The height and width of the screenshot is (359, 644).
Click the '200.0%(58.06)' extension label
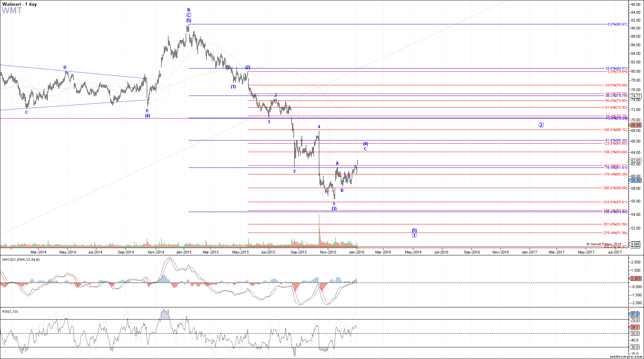[616, 188]
